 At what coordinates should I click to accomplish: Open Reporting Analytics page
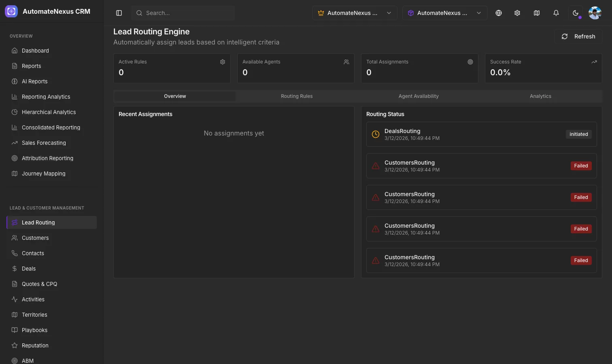tap(52, 97)
